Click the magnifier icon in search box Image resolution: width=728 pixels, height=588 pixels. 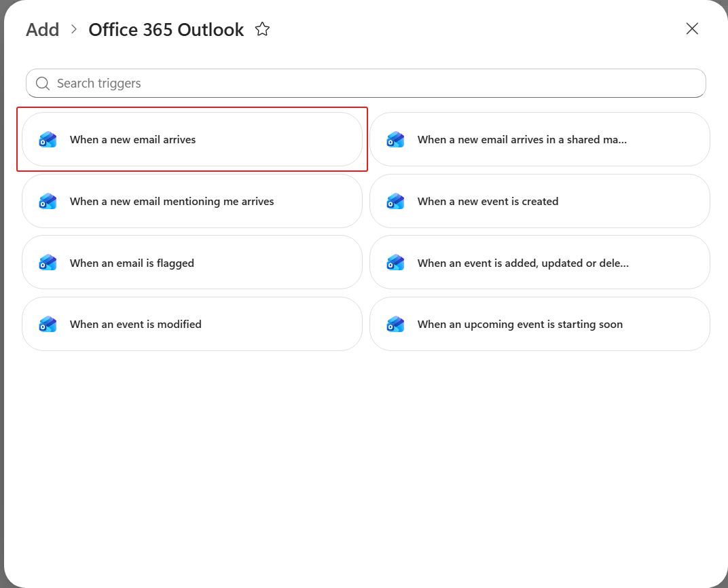43,84
